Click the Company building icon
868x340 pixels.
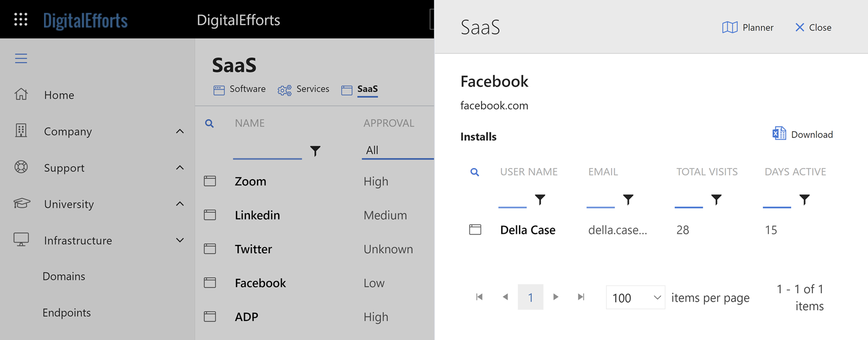[21, 131]
